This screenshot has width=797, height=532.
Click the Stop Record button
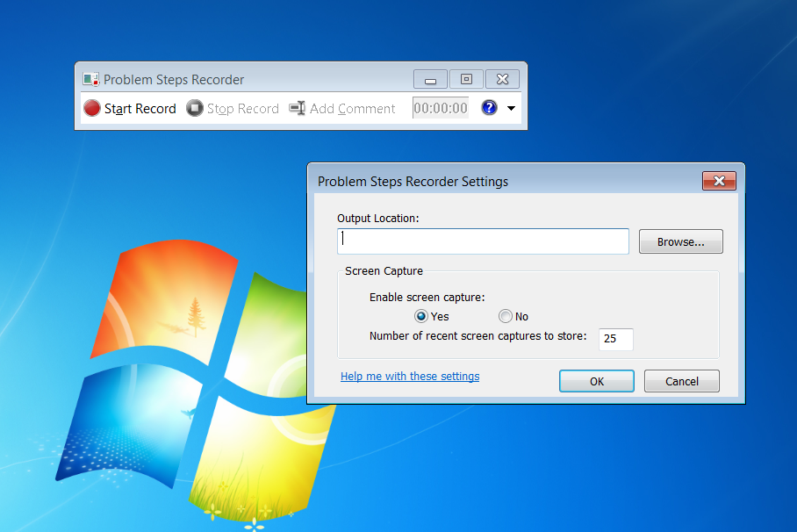click(233, 108)
